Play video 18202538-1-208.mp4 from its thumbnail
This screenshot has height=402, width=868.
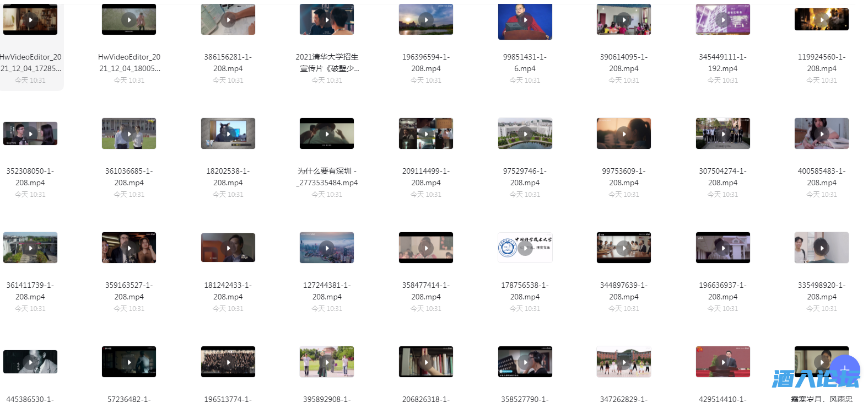228,133
